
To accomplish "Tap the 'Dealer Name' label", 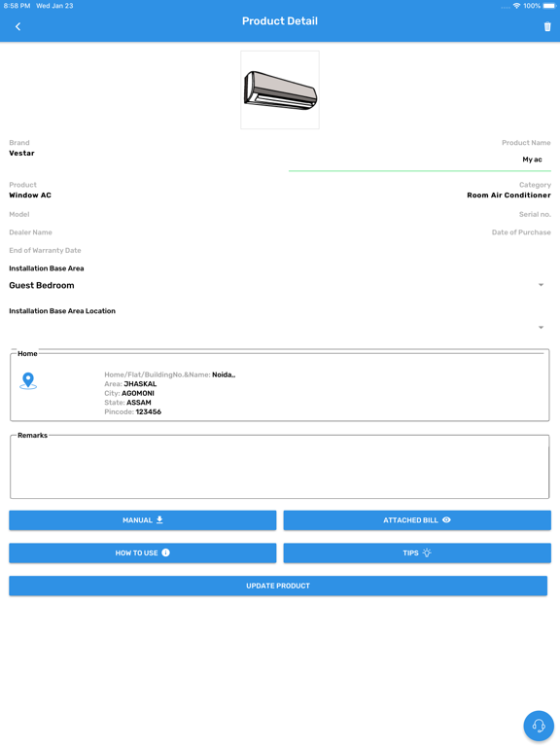I will click(30, 232).
